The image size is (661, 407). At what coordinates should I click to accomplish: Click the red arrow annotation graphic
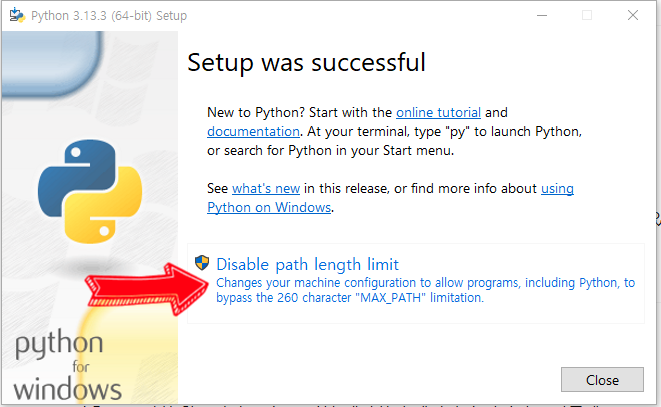point(146,289)
